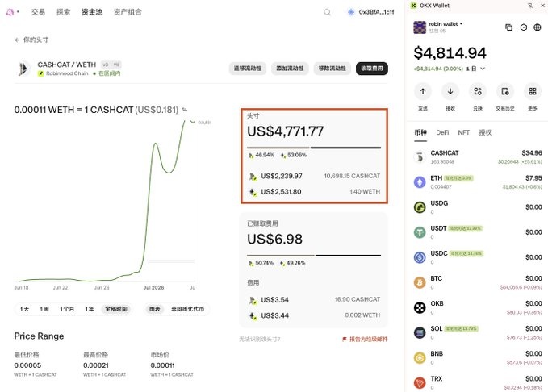Screen dimensions: 548x392
Task: Click the 收取费用 button
Action: click(x=372, y=69)
